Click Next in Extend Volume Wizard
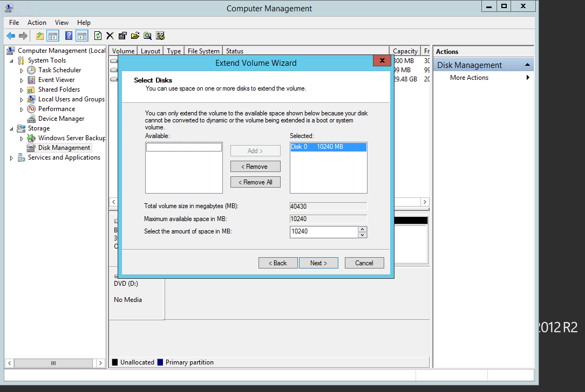 pyautogui.click(x=318, y=263)
